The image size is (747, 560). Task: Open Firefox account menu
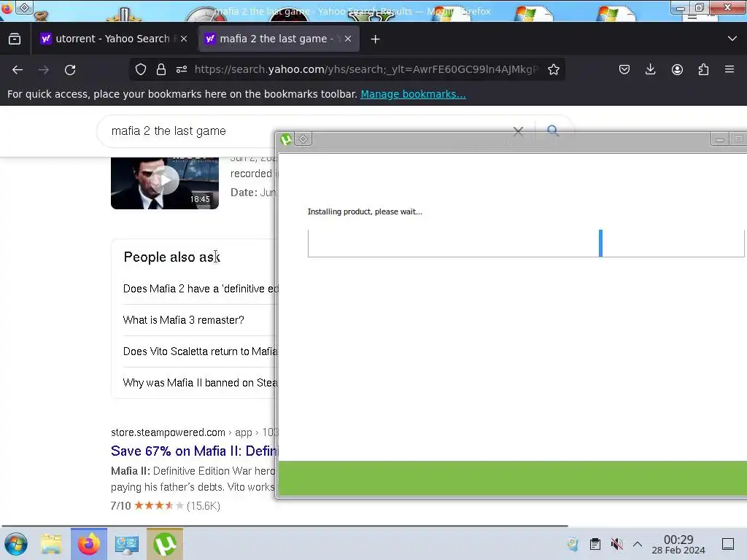[x=677, y=69]
